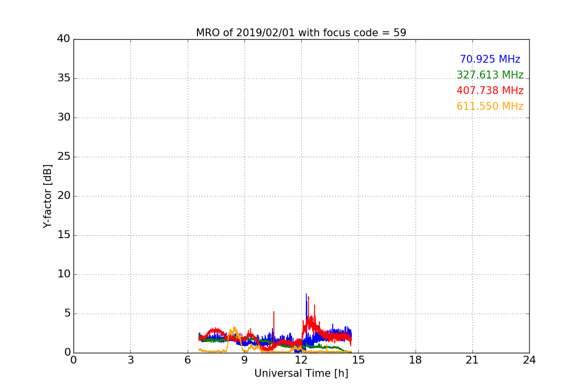Click the y-axis tick label 35

(x=64, y=78)
